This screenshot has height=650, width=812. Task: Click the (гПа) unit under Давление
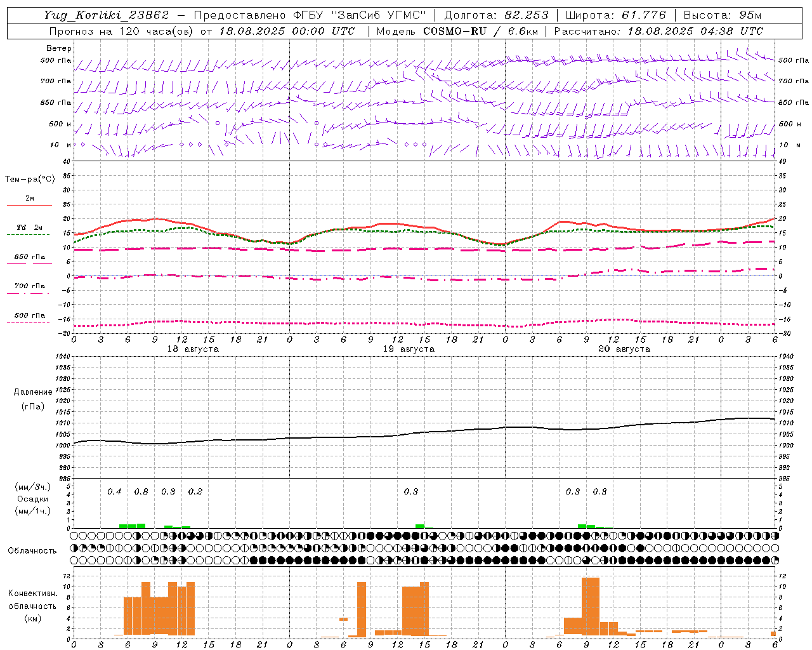click(x=33, y=407)
